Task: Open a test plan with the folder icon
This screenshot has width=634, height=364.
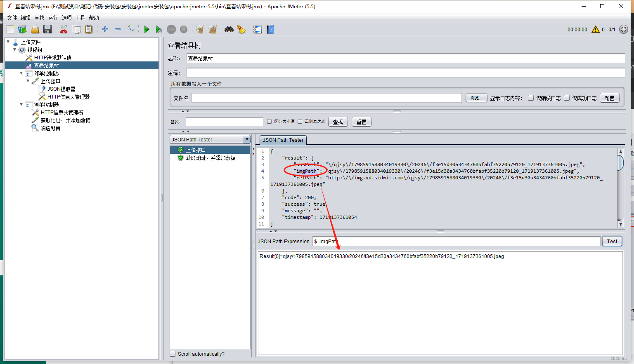Action: click(35, 29)
